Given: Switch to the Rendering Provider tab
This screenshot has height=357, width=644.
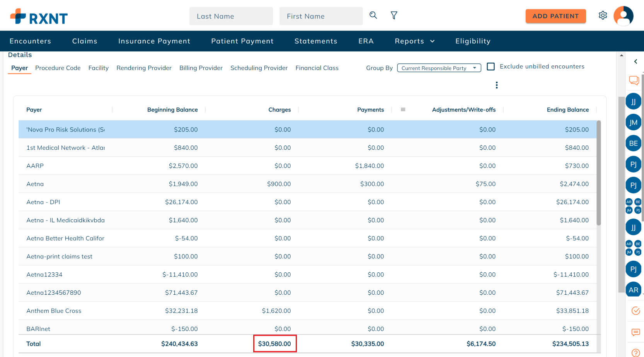Looking at the screenshot, I should click(144, 68).
